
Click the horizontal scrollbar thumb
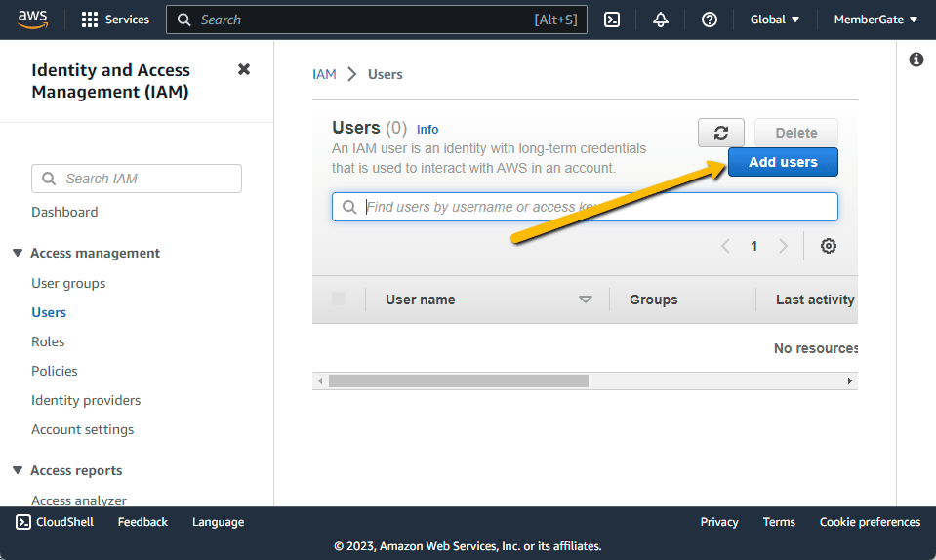459,381
